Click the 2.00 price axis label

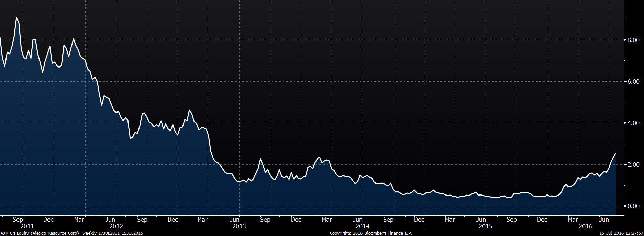click(633, 165)
